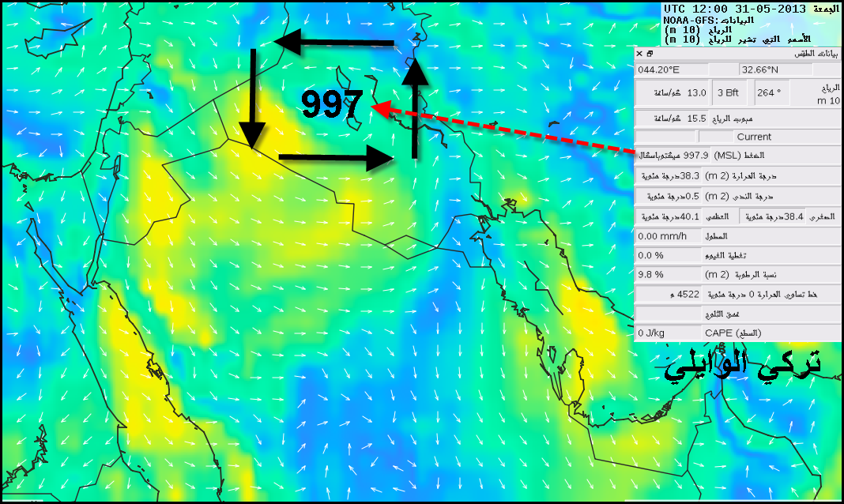Click the CAPE label in the data panel

click(x=733, y=333)
